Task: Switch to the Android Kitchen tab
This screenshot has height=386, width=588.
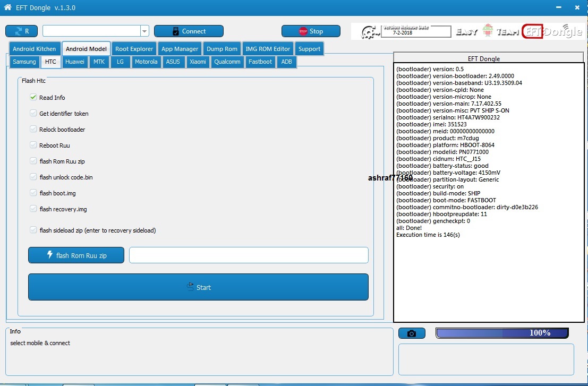Action: (34, 49)
